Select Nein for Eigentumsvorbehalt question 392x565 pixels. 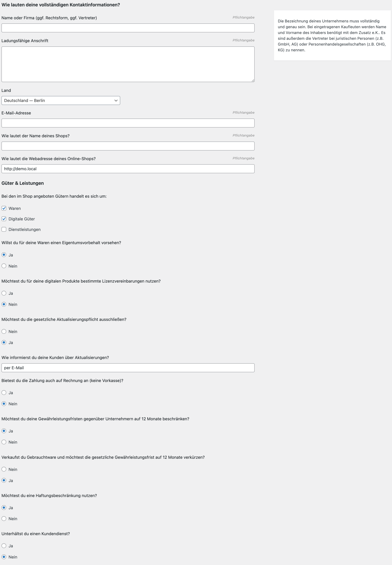(x=4, y=266)
